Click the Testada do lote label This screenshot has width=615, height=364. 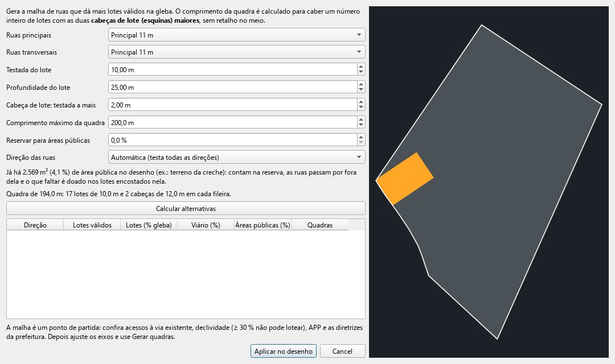[x=28, y=70]
